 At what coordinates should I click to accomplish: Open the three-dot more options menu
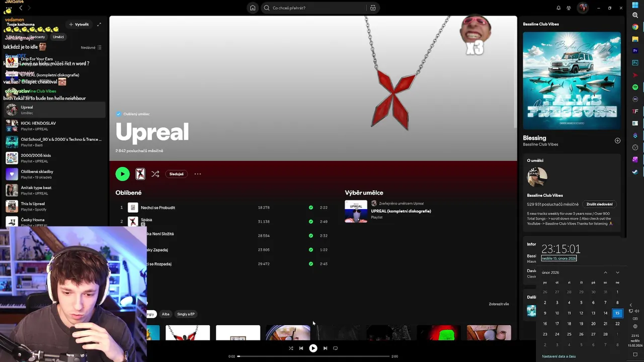(198, 174)
